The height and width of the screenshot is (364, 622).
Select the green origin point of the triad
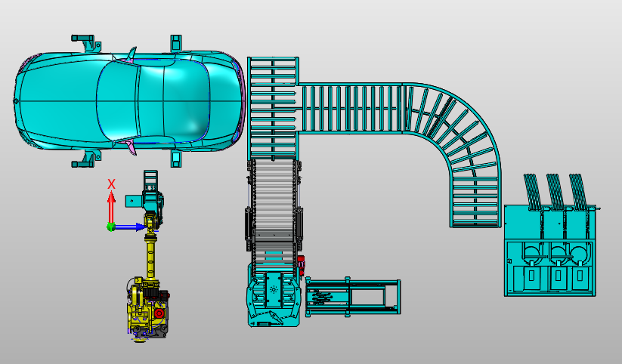pos(111,227)
